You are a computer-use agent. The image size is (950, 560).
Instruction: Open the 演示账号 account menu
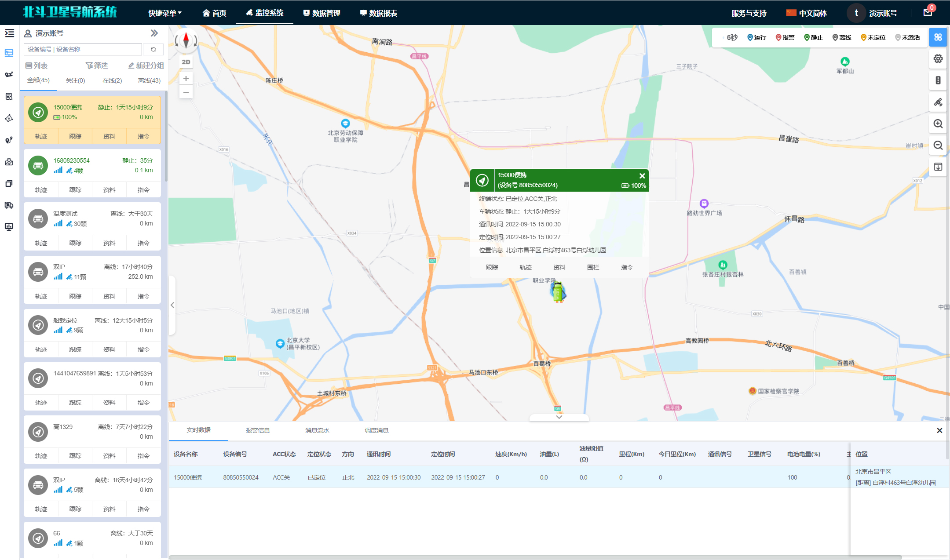(x=883, y=13)
